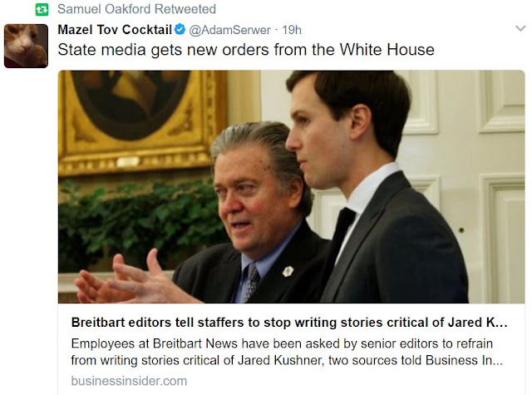Open the businessinsider.com domain link

coord(129,381)
